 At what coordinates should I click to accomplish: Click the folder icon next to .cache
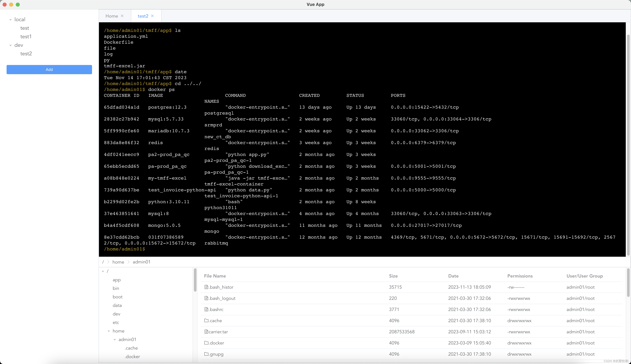(x=206, y=321)
